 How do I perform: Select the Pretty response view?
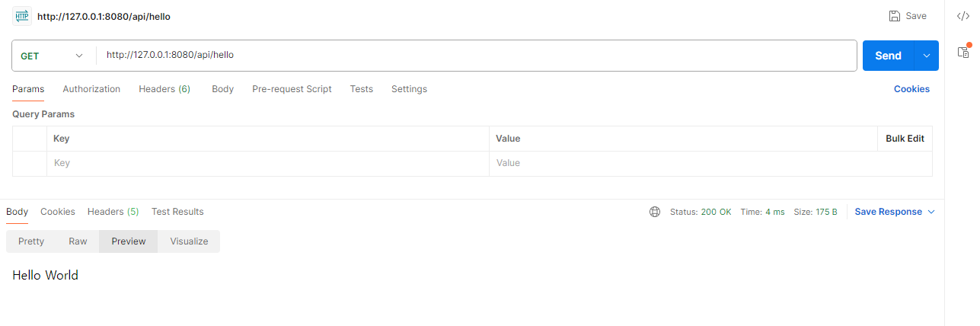(31, 241)
